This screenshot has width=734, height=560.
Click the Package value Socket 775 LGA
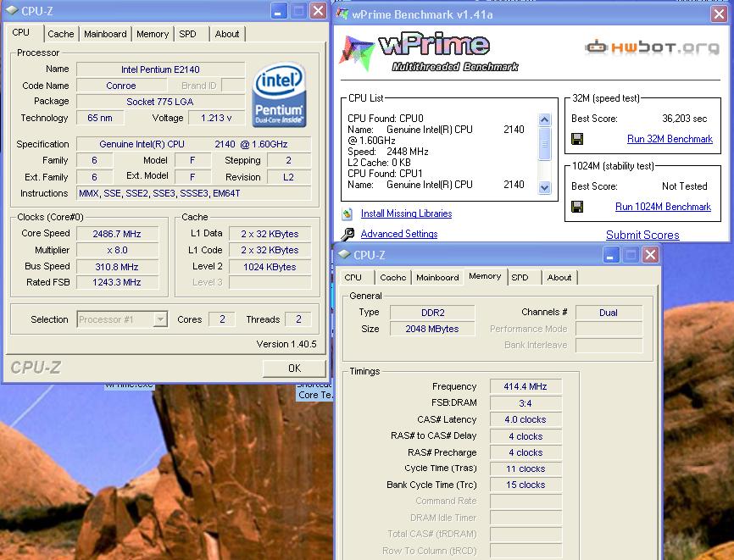coord(160,102)
